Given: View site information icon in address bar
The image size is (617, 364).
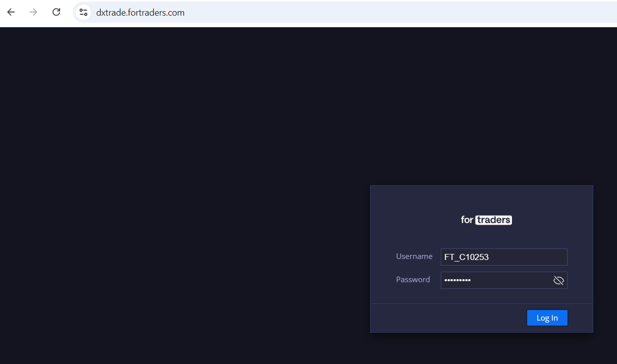Looking at the screenshot, I should click(83, 13).
